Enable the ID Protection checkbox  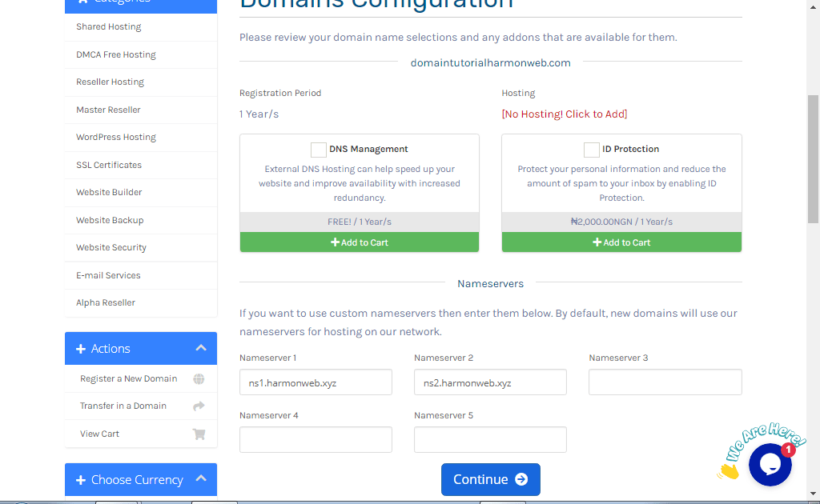pos(591,149)
